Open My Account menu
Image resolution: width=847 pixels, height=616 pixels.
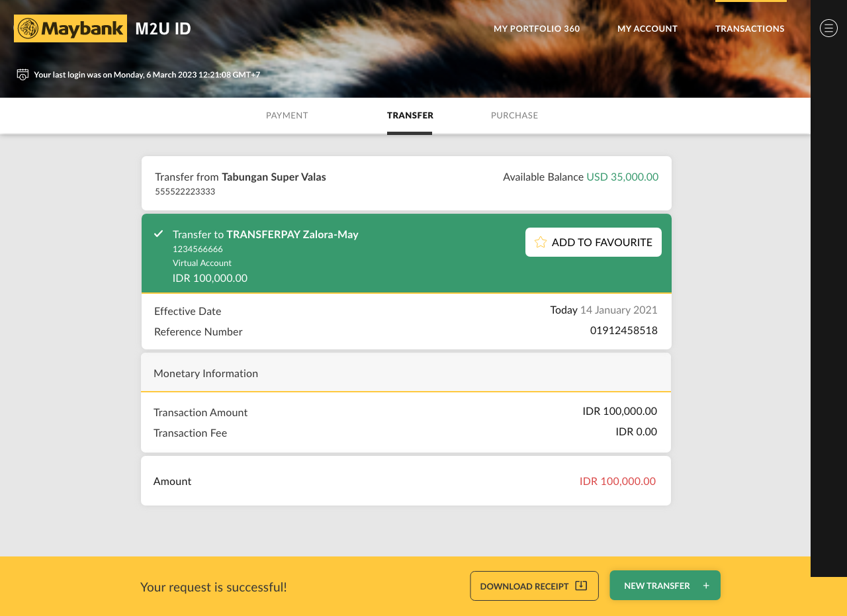(647, 28)
